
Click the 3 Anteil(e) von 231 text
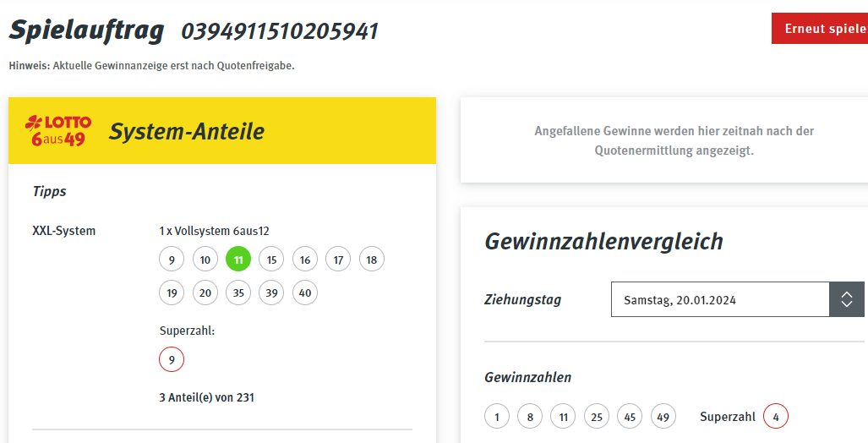pos(206,397)
